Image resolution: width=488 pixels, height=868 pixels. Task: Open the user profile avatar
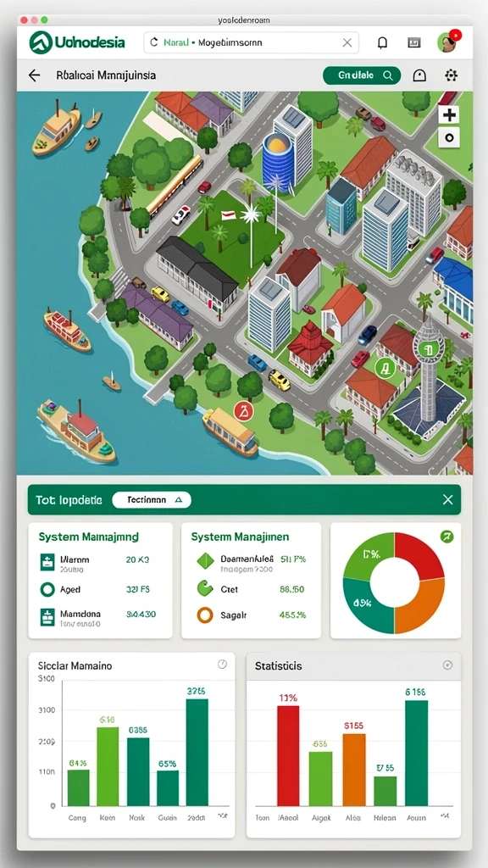click(x=447, y=42)
